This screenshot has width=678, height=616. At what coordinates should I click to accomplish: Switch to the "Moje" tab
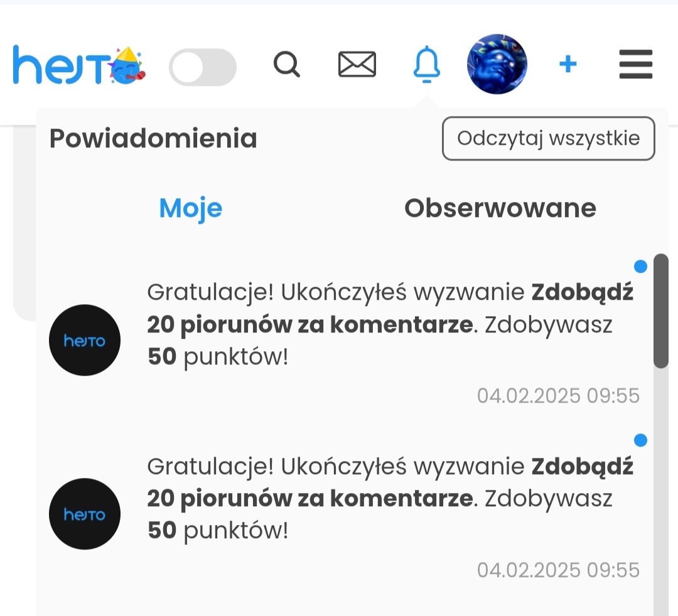pos(191,208)
